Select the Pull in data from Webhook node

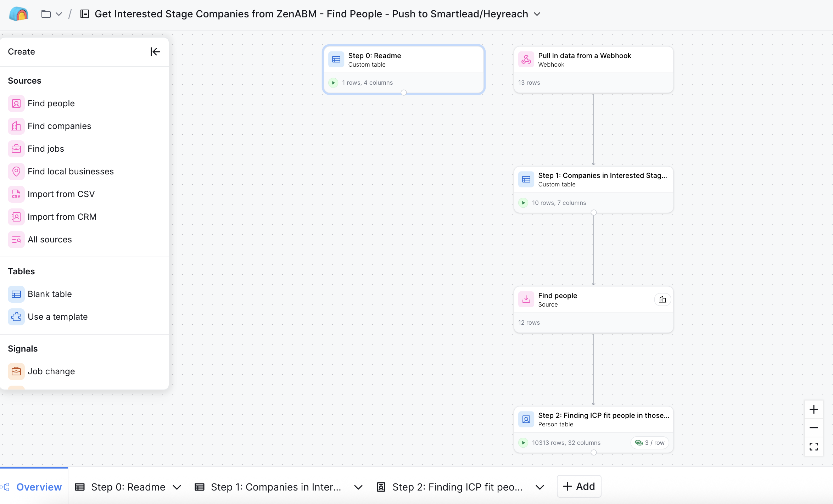[593, 60]
